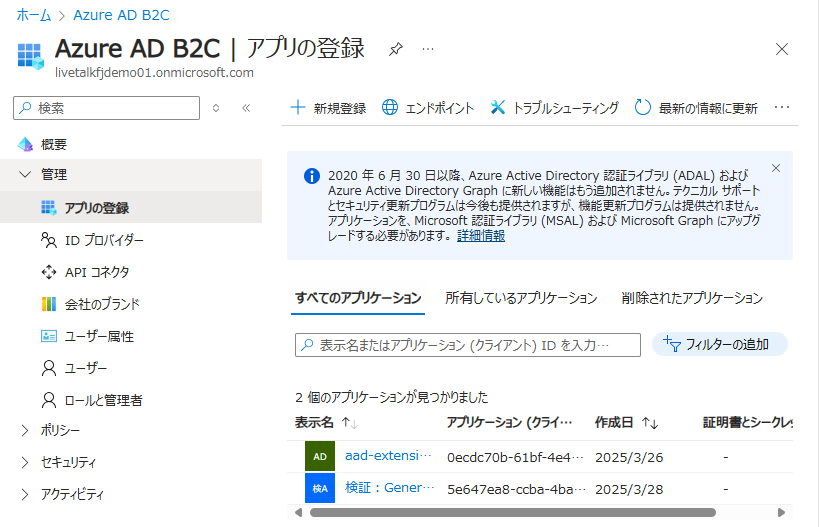Click date 2025/3/26 cell

[x=629, y=458]
